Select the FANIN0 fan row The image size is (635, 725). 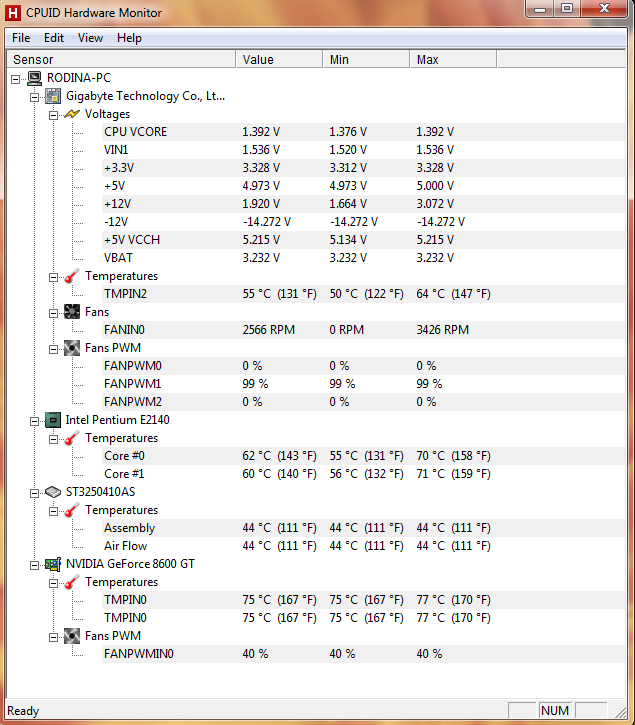click(364, 330)
